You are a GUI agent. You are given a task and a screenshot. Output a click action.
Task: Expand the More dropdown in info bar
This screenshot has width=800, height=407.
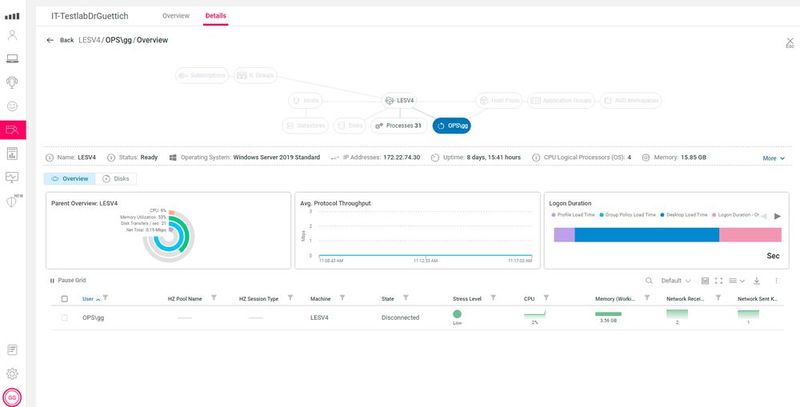[x=773, y=158]
